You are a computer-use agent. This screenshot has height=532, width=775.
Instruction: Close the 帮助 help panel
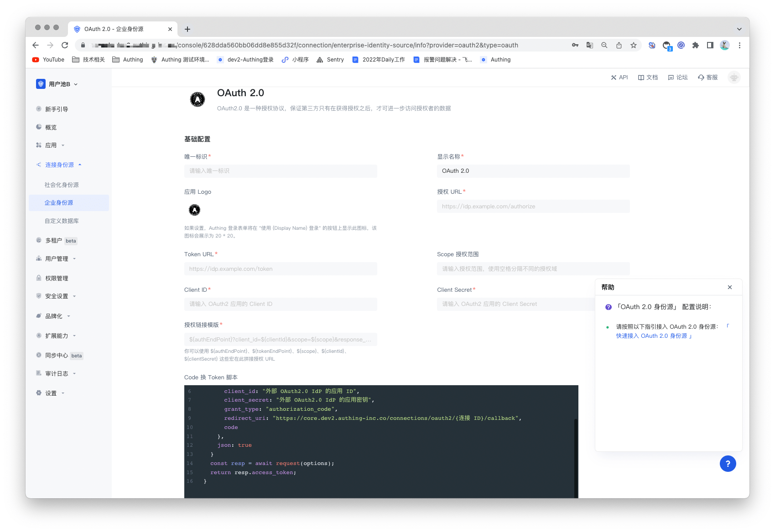730,287
